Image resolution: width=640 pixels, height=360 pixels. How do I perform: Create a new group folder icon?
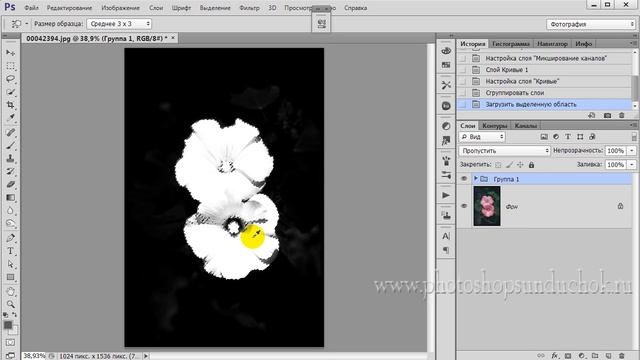595,356
